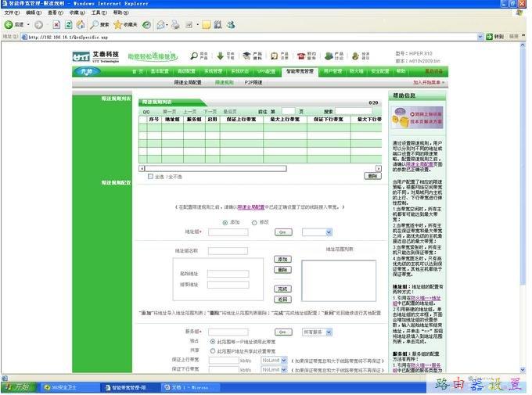Click the red X Stop icon
The width and height of the screenshot is (532, 395).
point(56,25)
